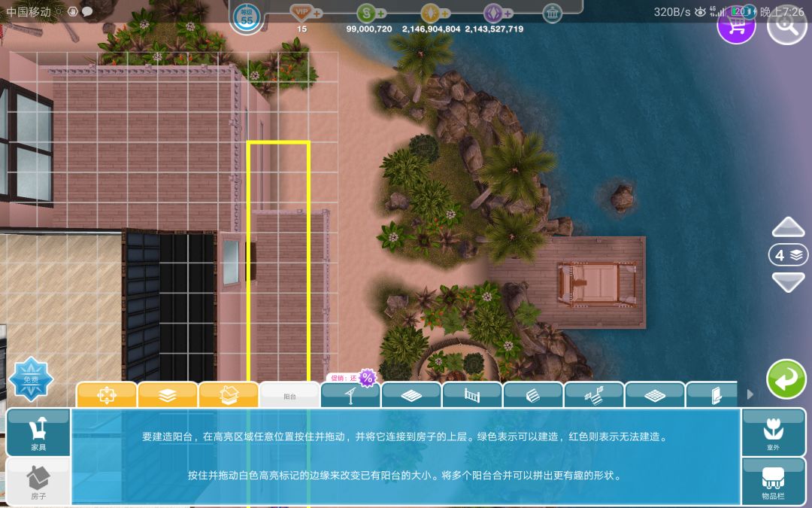812x508 pixels.
Task: Select the floors layers orange tab
Action: pos(167,395)
